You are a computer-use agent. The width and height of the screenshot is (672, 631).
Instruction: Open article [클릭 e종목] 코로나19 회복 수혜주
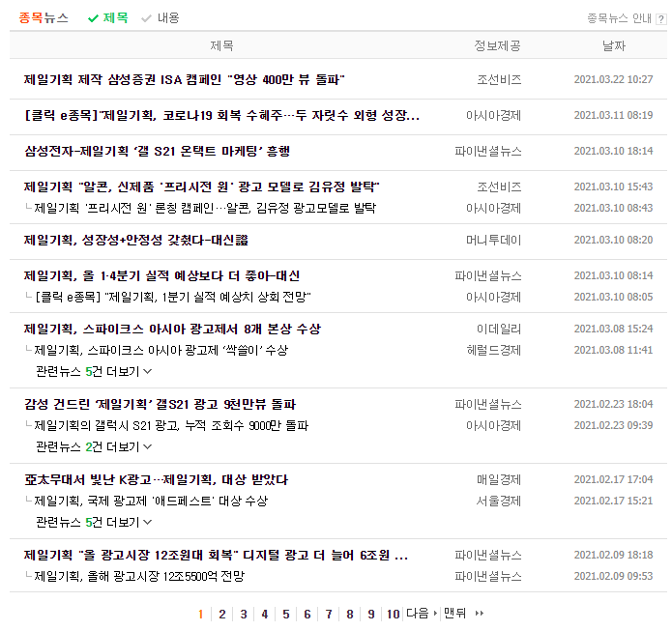pyautogui.click(x=222, y=116)
